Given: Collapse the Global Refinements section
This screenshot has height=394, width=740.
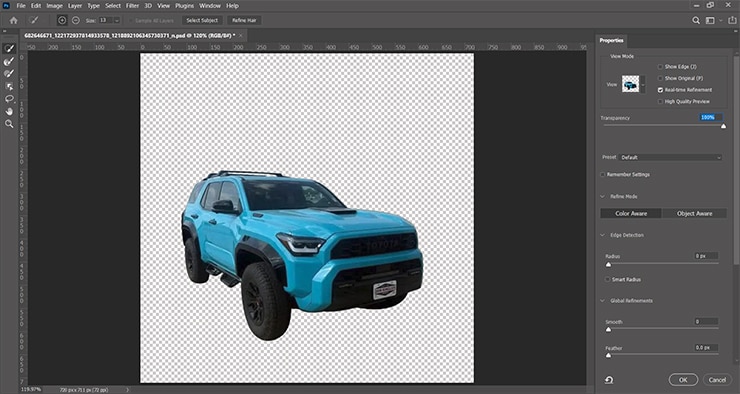Looking at the screenshot, I should [603, 301].
